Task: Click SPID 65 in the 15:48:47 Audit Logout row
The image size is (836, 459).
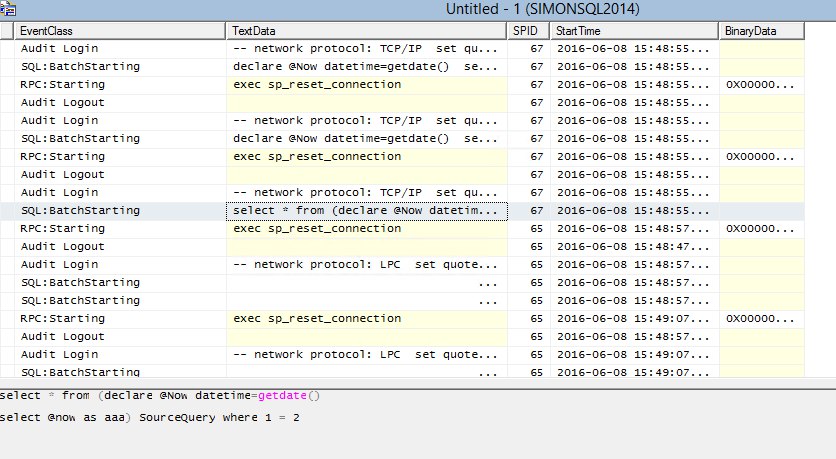Action: [x=536, y=247]
